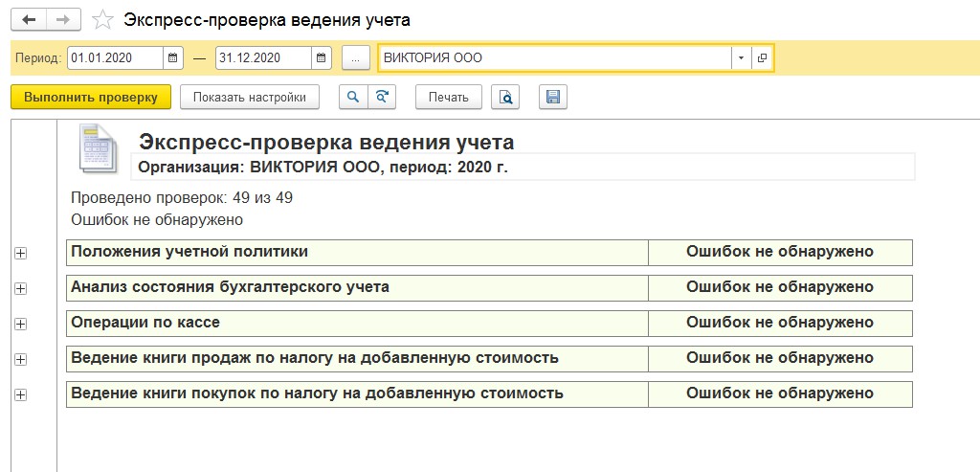Click Печать button
The image size is (980, 472).
pyautogui.click(x=448, y=97)
